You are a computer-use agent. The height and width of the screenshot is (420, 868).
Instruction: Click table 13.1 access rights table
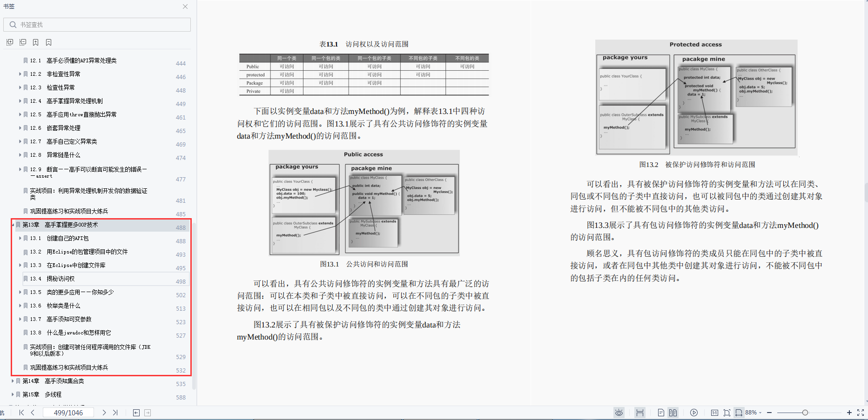point(364,74)
